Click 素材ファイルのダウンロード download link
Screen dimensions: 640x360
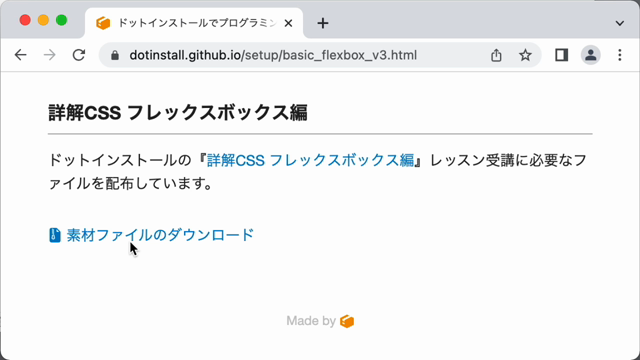coord(160,235)
